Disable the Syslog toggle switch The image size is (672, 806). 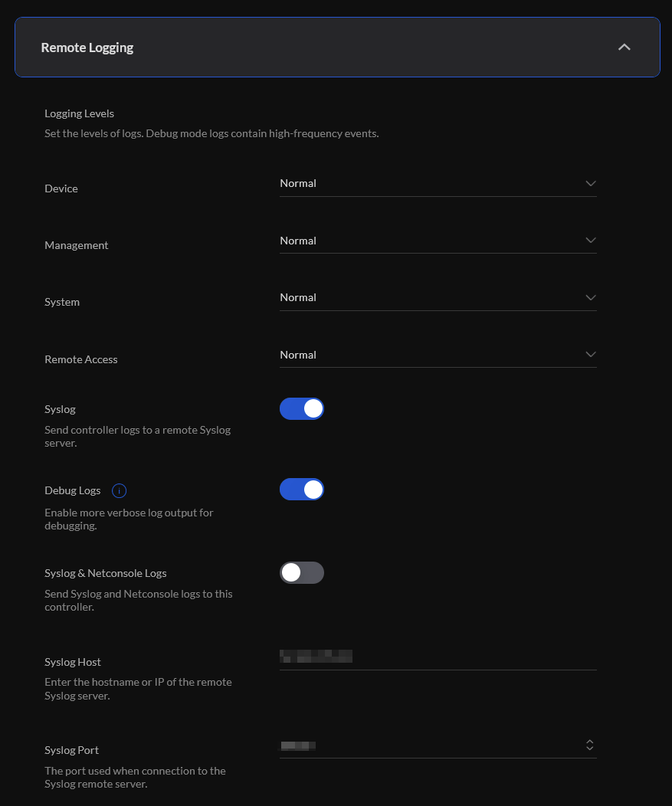(x=302, y=408)
